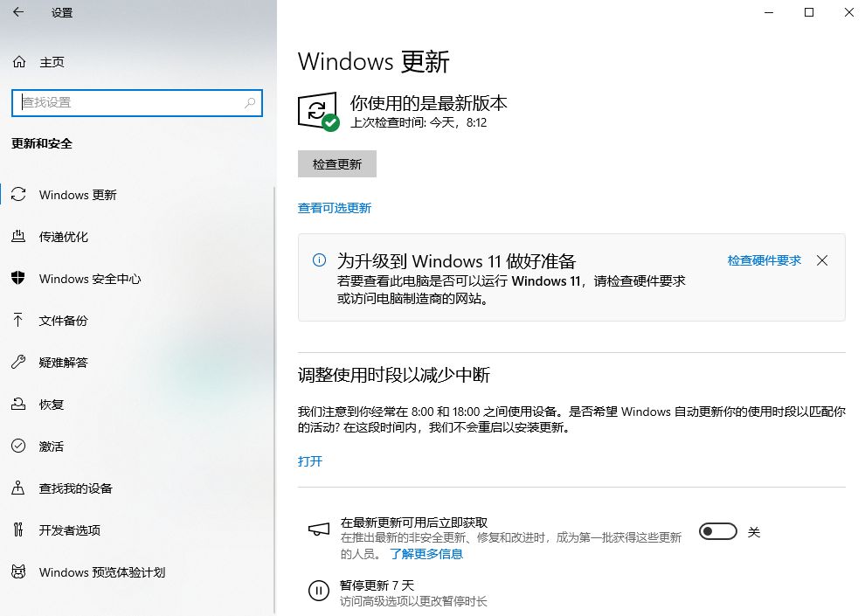
Task: Maximize the Settings window
Action: tap(809, 12)
